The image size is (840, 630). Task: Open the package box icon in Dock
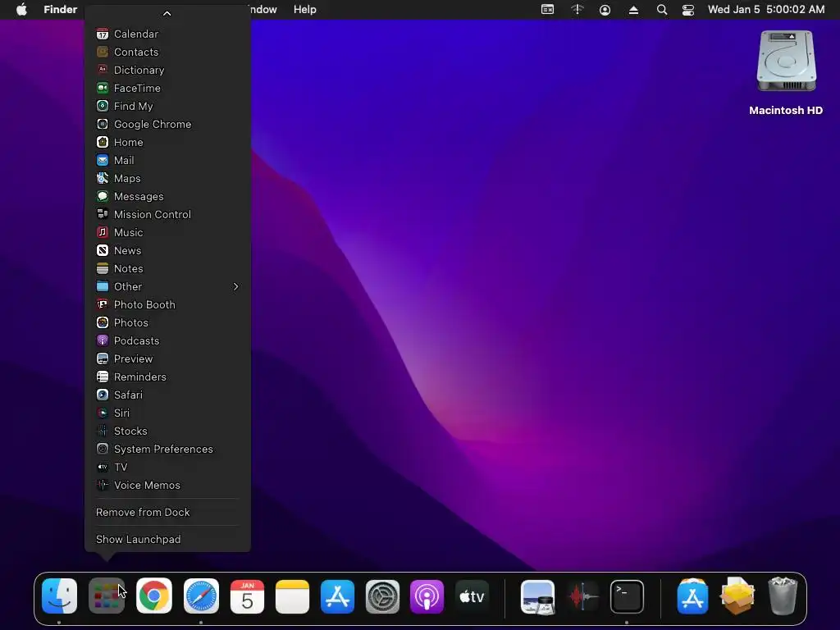pyautogui.click(x=737, y=596)
